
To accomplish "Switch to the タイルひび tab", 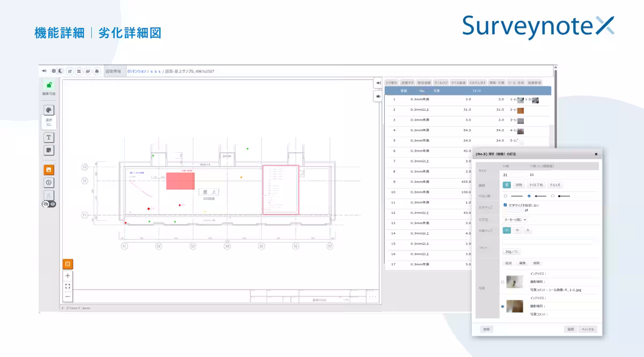I will click(441, 83).
